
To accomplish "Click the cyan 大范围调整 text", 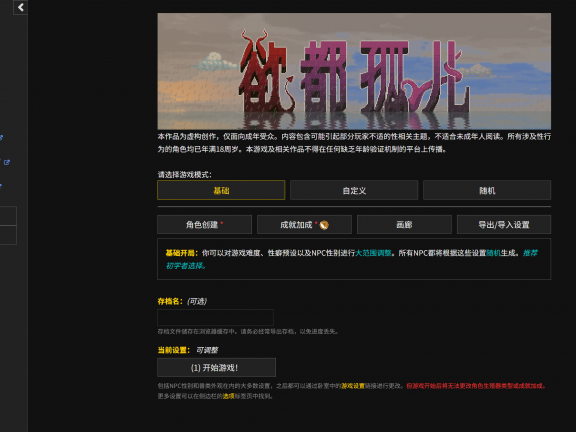I will click(373, 253).
